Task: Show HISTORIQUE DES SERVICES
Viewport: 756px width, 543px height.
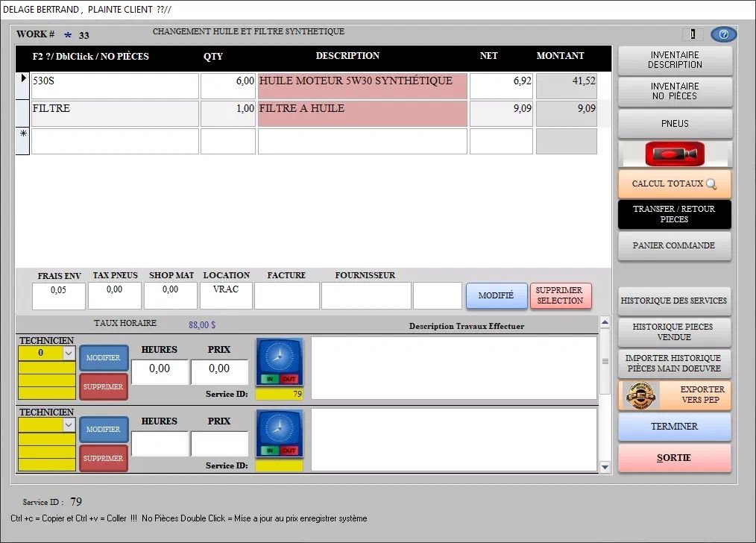Action: tap(675, 301)
